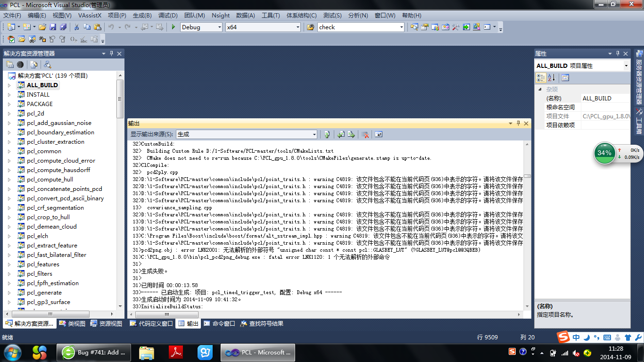Switch to the 查找符号结果 tab
The image size is (644, 362).
point(262,324)
